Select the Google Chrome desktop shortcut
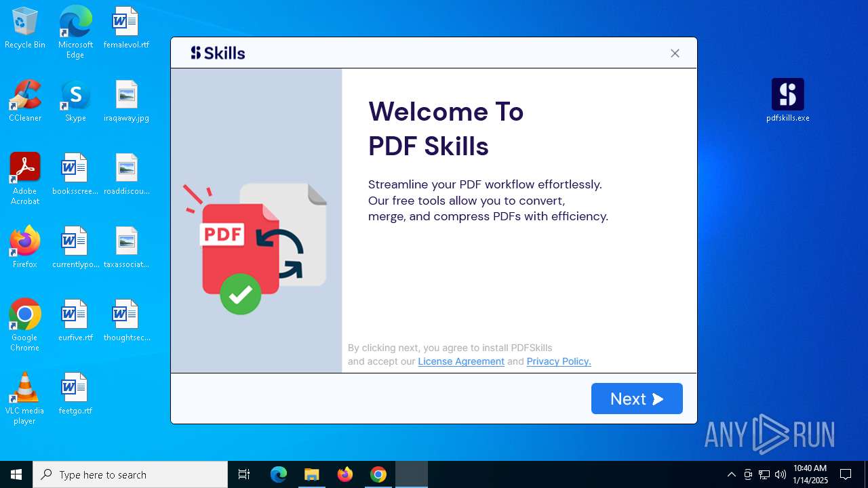This screenshot has height=488, width=868. pyautogui.click(x=25, y=325)
